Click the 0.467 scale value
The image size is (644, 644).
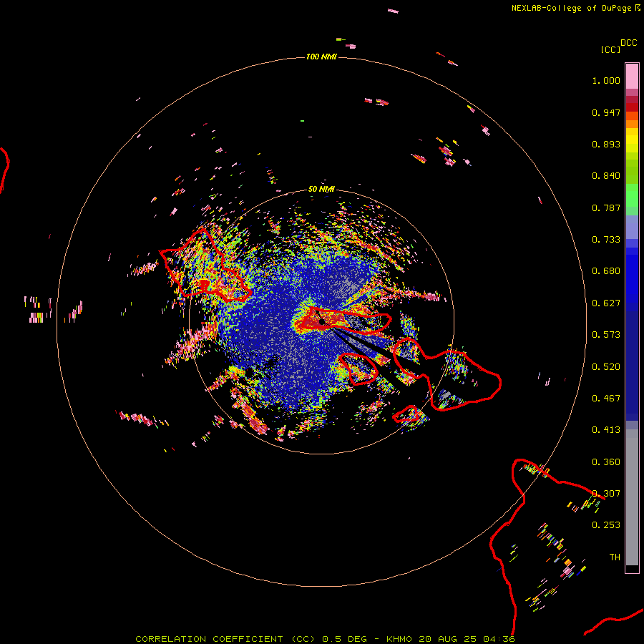(x=606, y=399)
